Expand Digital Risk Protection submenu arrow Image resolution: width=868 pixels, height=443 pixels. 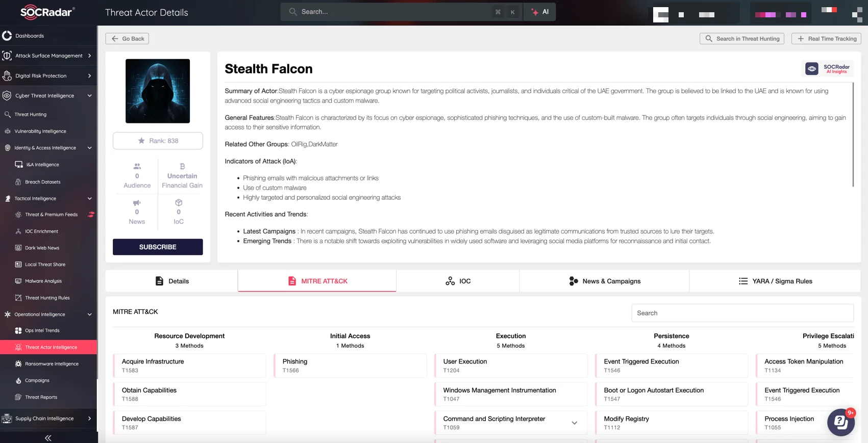pos(90,76)
